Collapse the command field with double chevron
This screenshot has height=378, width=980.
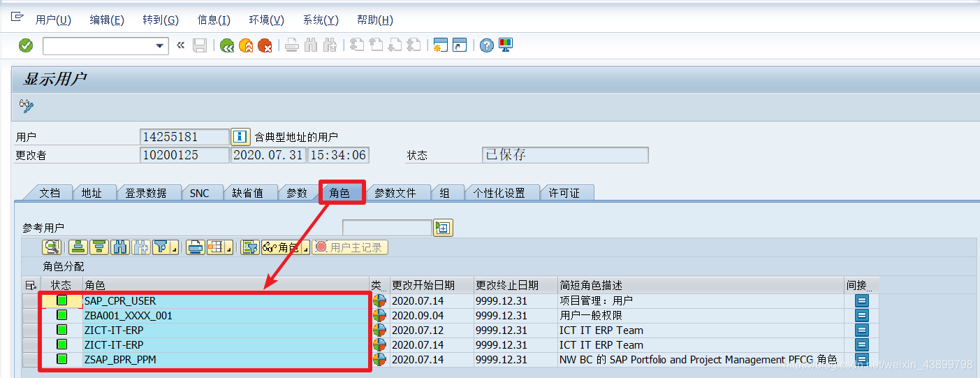(180, 45)
